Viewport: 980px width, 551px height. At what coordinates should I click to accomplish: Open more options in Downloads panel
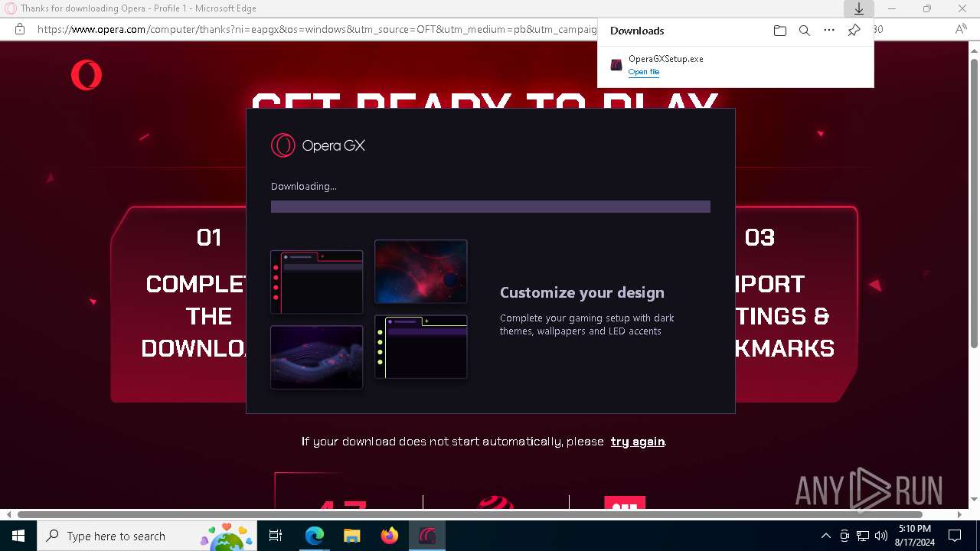coord(828,31)
